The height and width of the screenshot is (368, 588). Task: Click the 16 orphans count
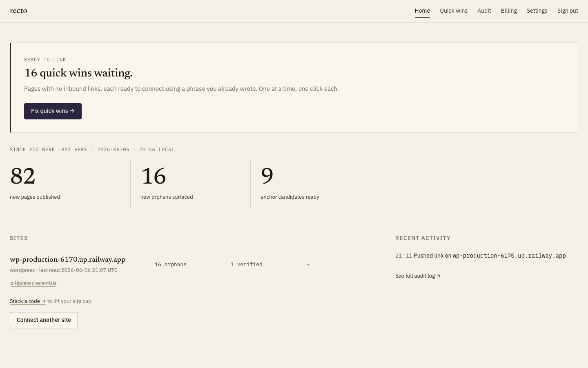[x=171, y=265]
